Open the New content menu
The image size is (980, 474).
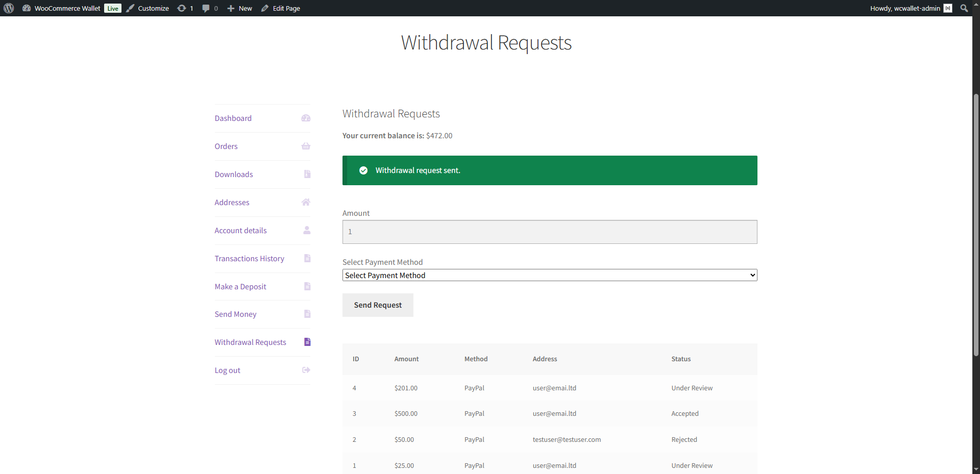(239, 8)
